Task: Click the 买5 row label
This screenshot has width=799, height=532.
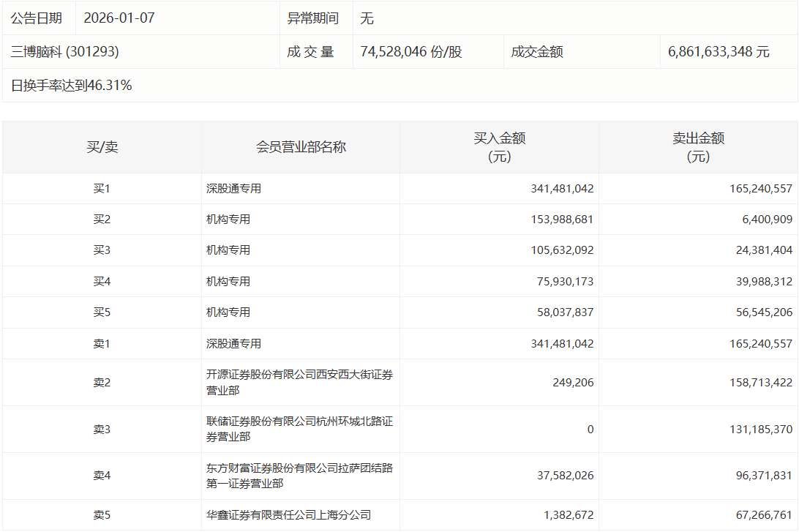Action: [x=102, y=312]
